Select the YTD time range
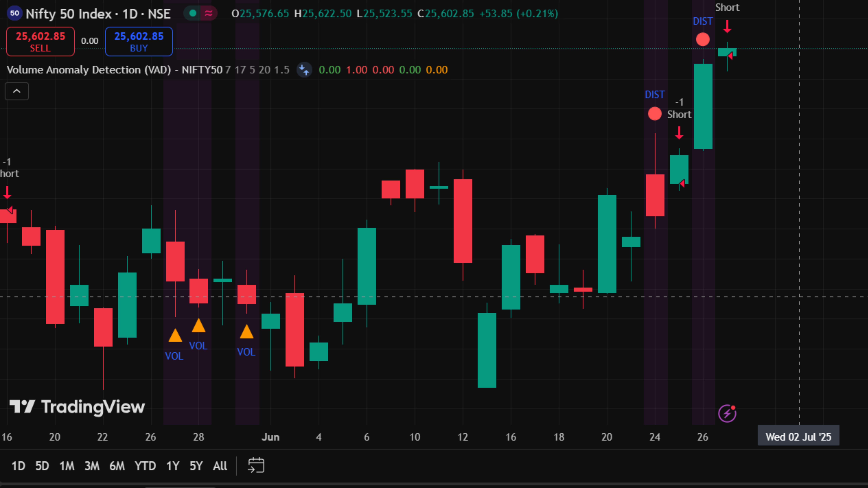 coord(145,466)
